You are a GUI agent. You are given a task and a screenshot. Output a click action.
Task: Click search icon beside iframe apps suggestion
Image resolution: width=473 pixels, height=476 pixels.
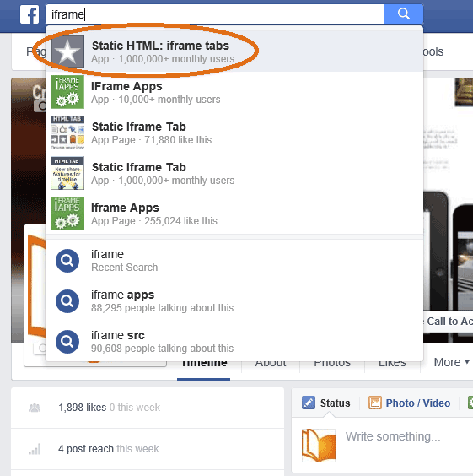coord(67,301)
